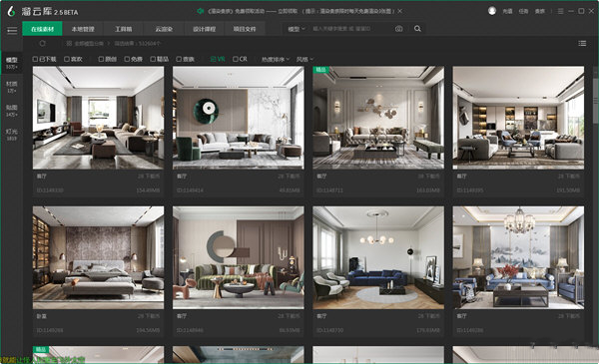Dismiss the announcement banner with its X

(400, 11)
